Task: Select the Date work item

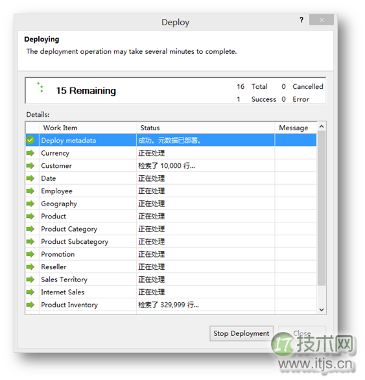Action: coord(171,178)
